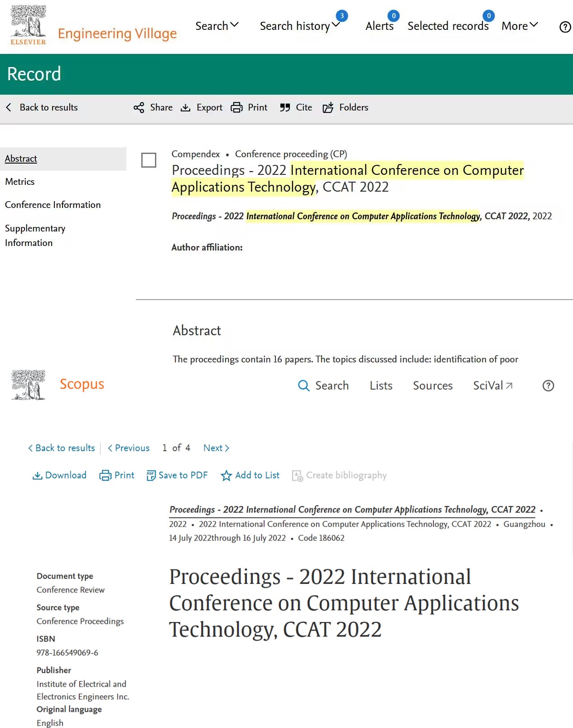
Task: Tick the record selection checkbox
Action: point(149,160)
